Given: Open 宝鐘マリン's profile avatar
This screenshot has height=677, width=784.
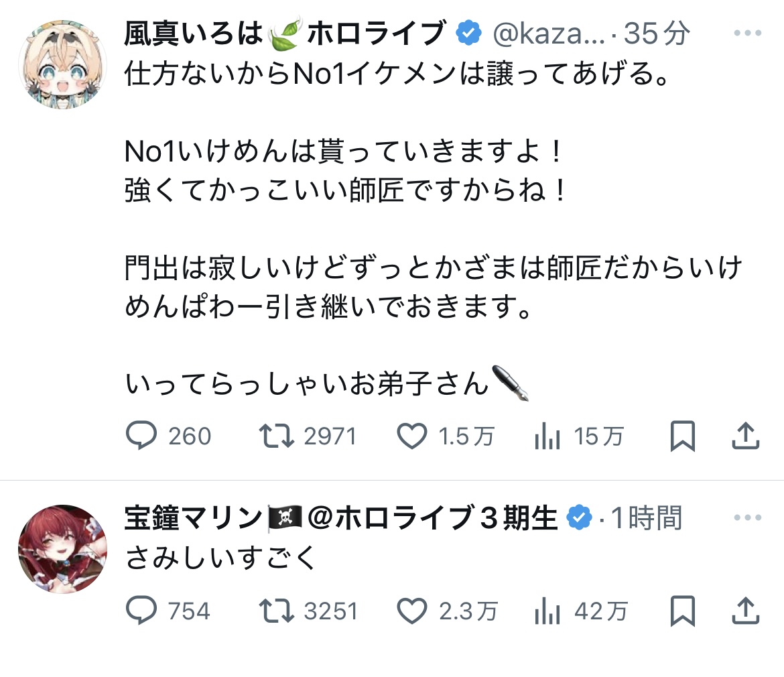Looking at the screenshot, I should [62, 549].
